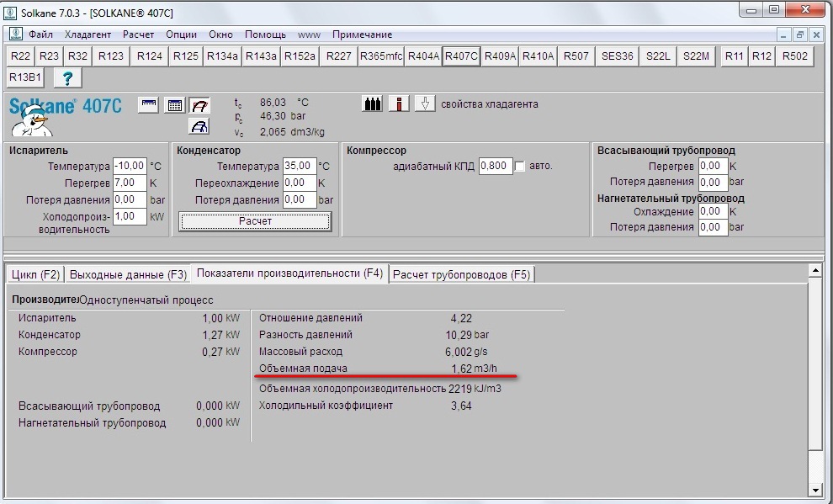This screenshot has width=833, height=504.
Task: Run the Расчет calculation button
Action: coord(255,221)
